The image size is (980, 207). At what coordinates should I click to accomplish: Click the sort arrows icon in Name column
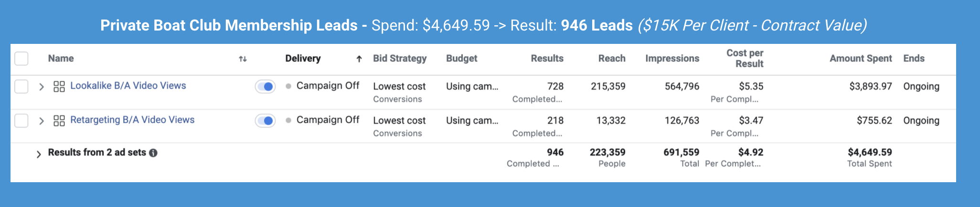click(x=243, y=59)
